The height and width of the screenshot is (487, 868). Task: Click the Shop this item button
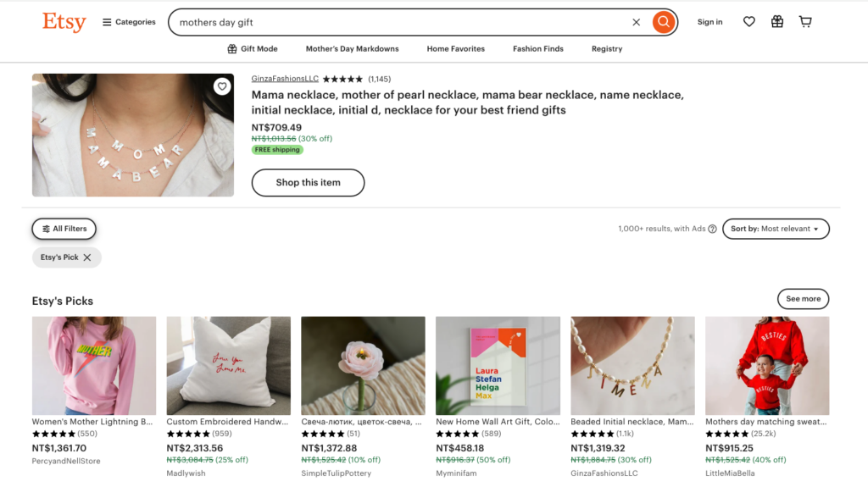[x=308, y=183]
